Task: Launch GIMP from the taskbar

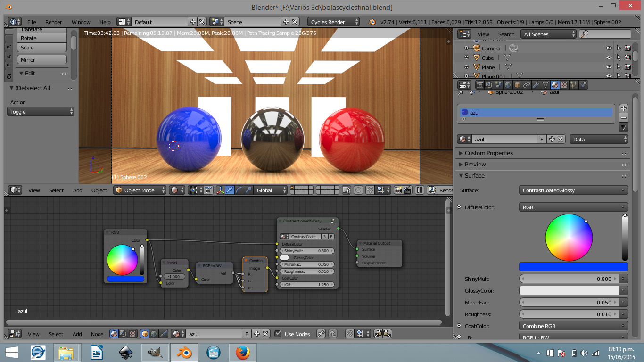Action: pos(155,352)
